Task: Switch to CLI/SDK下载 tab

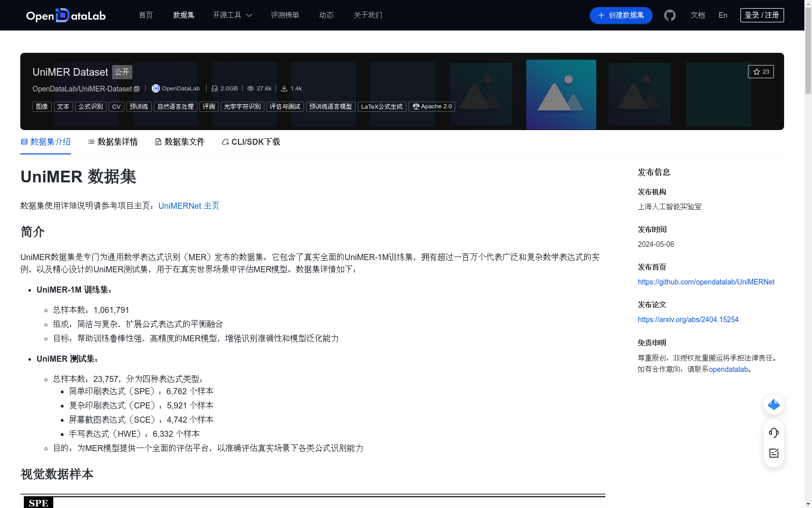Action: click(251, 142)
